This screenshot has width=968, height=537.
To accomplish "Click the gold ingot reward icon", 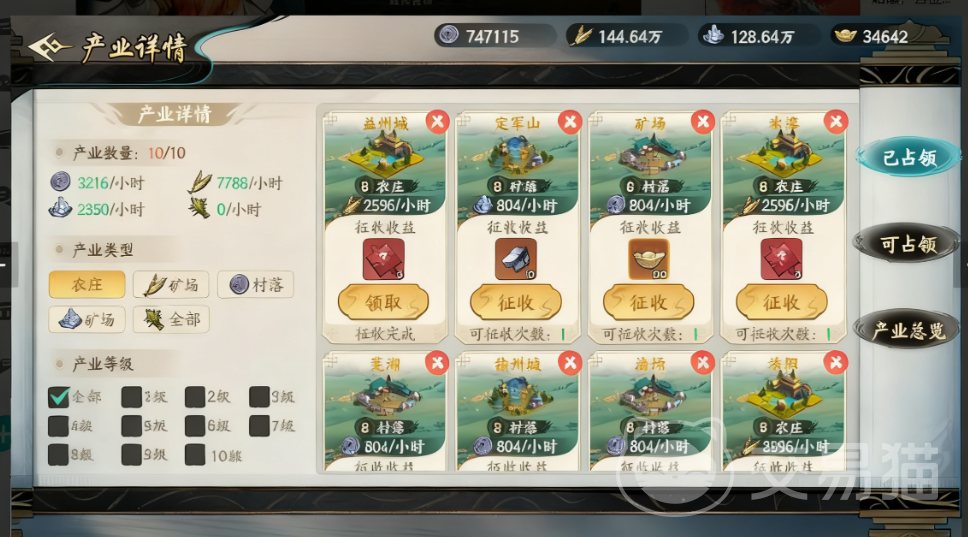I will (649, 259).
